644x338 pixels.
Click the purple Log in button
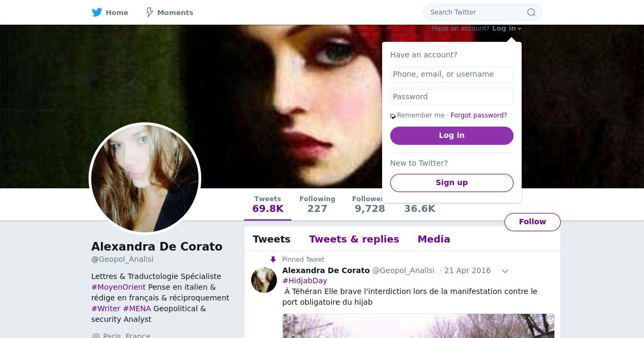(x=452, y=136)
